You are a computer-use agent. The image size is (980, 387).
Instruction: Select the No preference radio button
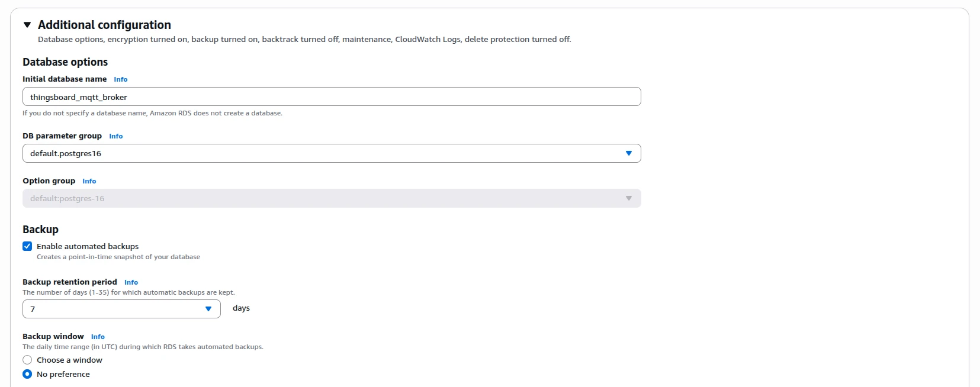pos(27,374)
